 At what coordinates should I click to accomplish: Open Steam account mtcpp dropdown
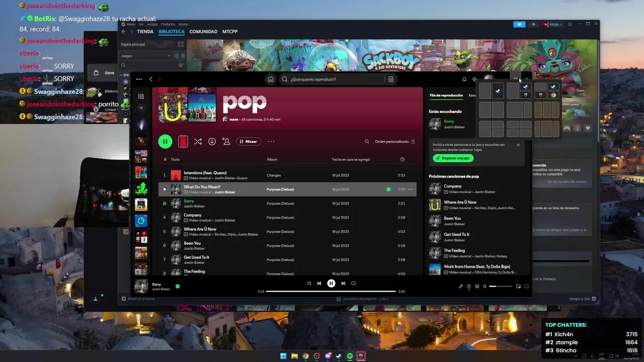pyautogui.click(x=552, y=24)
